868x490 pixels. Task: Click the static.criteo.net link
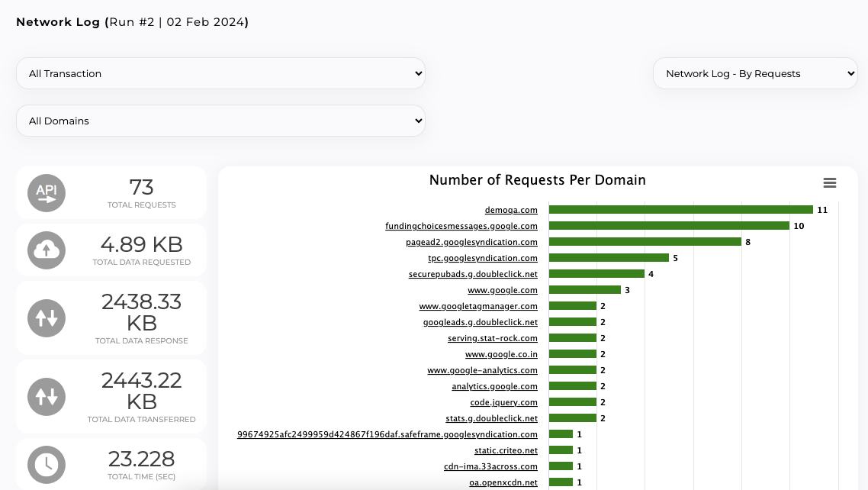[506, 450]
